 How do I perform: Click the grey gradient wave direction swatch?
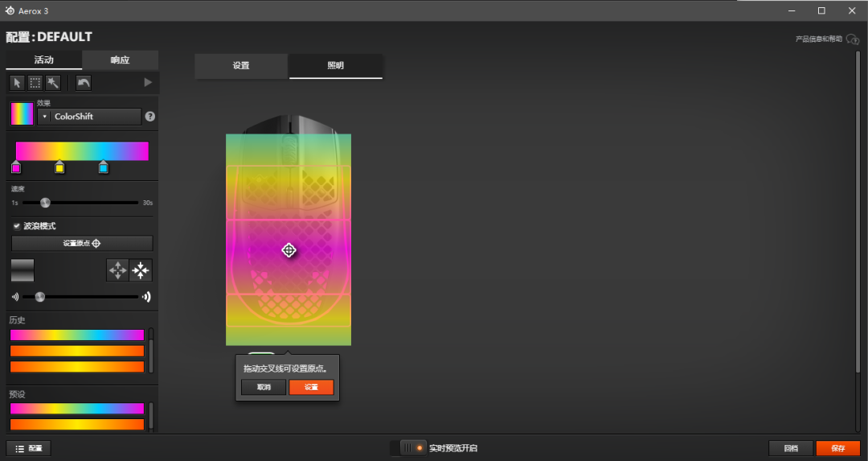[x=23, y=270]
